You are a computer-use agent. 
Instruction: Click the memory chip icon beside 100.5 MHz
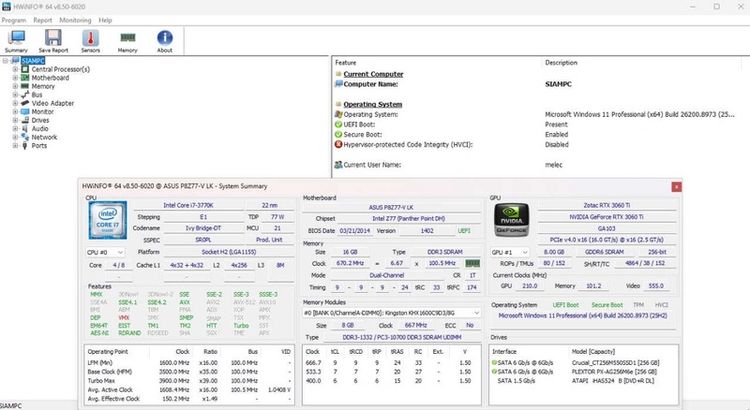[x=473, y=263]
